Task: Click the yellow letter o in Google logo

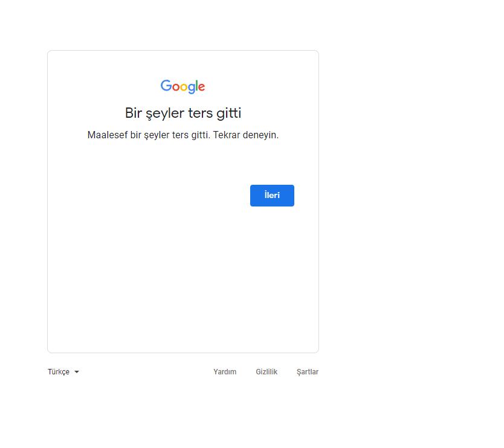Action: pos(183,87)
